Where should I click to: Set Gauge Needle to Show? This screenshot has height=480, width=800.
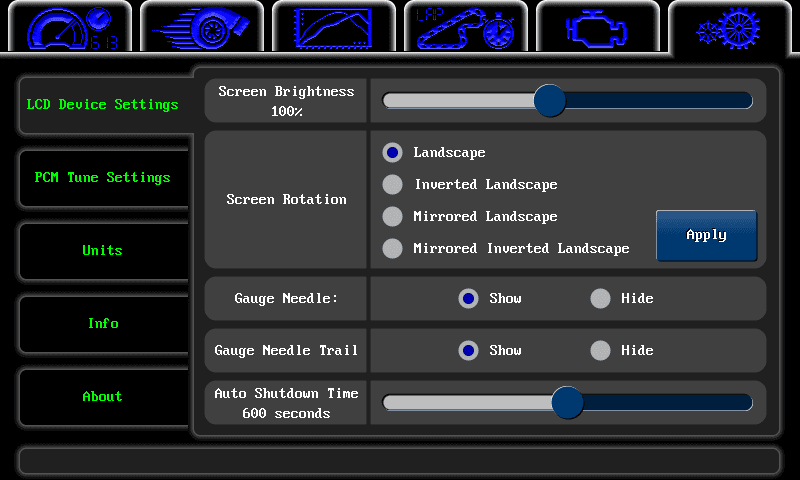tap(468, 298)
